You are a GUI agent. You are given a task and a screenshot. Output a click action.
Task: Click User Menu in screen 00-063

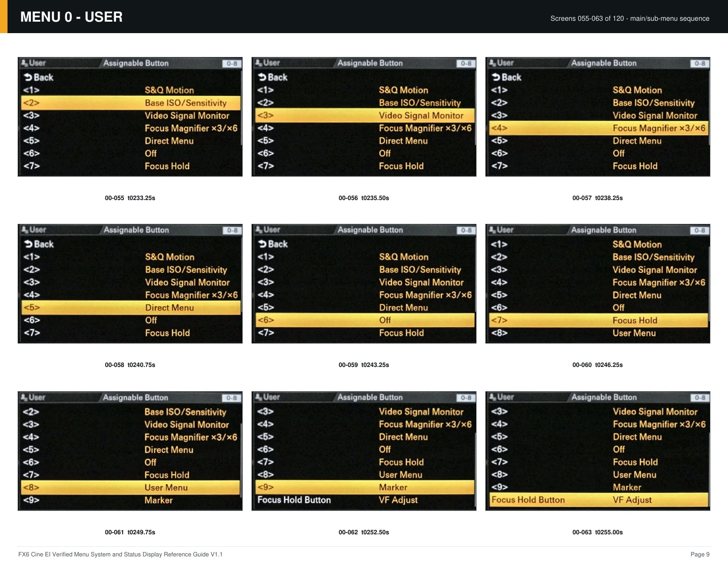634,475
